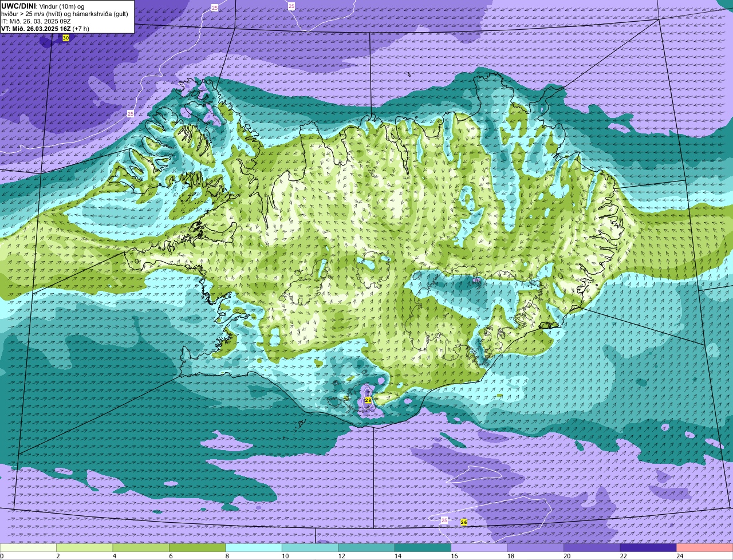Click the light cyan 8–10 legend swatch
The height and width of the screenshot is (560, 733).
point(254,548)
